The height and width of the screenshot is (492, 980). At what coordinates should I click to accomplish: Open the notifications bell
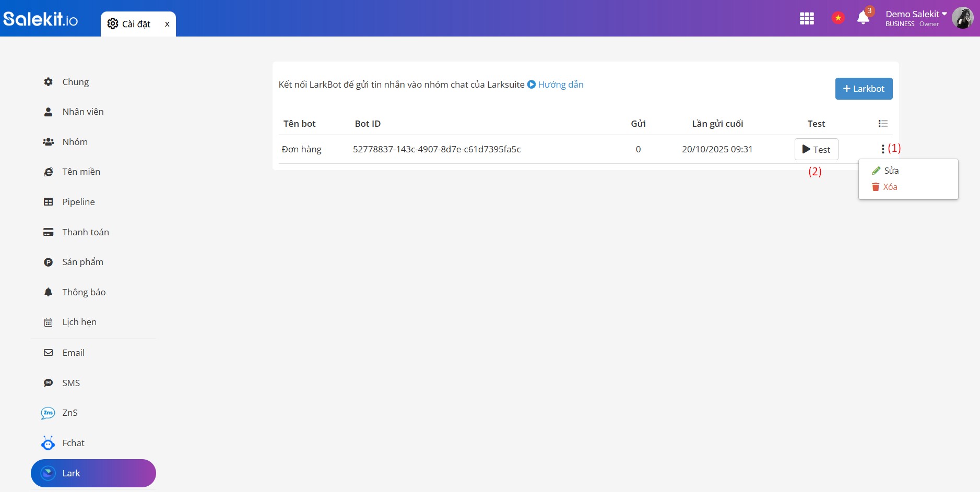pyautogui.click(x=863, y=18)
